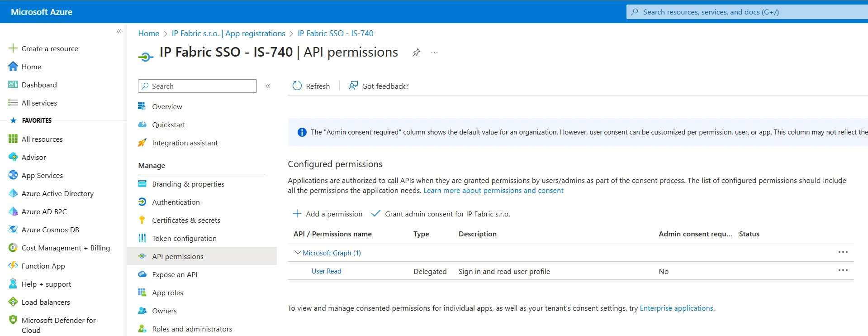Open the Enterprise applications link
Viewport: 868px width, 336px height.
[676, 308]
